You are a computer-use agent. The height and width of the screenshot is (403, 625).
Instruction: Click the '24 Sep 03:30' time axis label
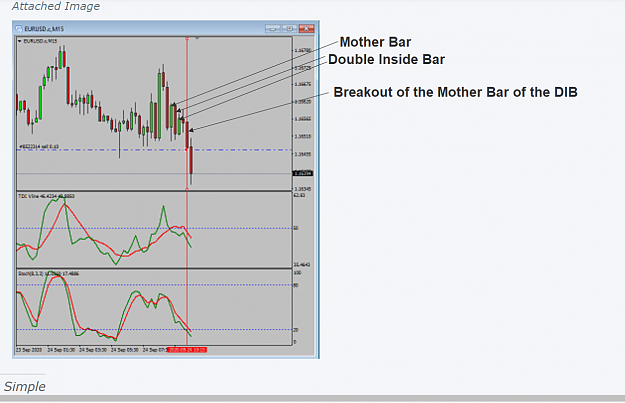93,350
